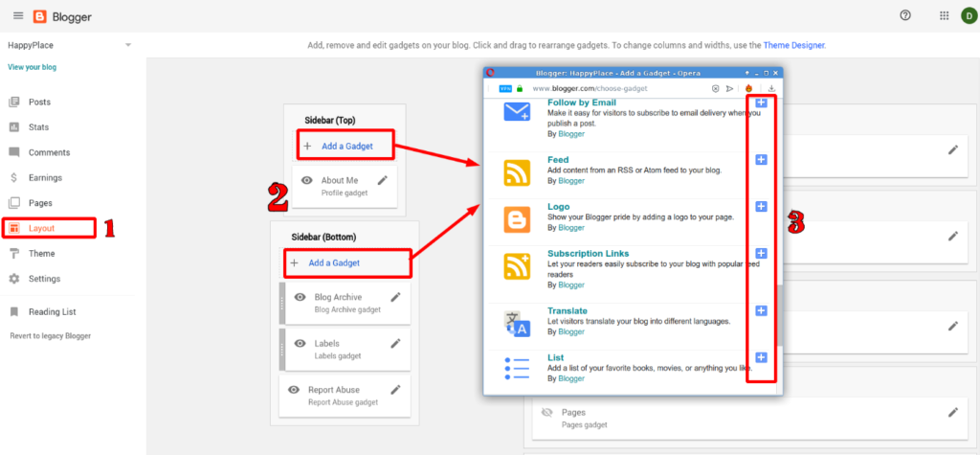Open the List gadget title link
The image size is (980, 455).
556,357
